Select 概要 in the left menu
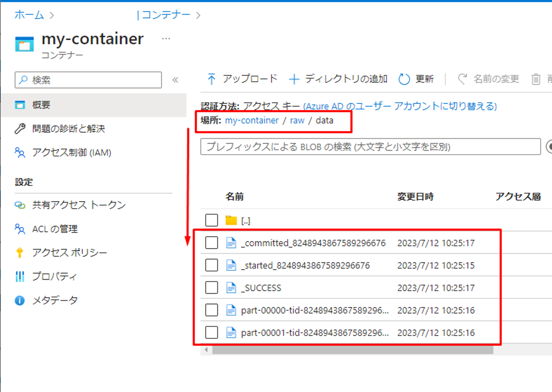Image resolution: width=552 pixels, height=392 pixels. 41,105
